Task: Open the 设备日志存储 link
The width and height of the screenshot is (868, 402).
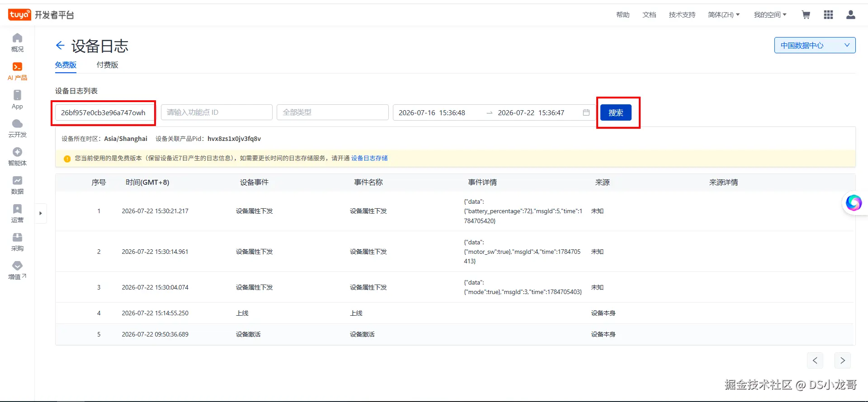Action: coord(369,158)
